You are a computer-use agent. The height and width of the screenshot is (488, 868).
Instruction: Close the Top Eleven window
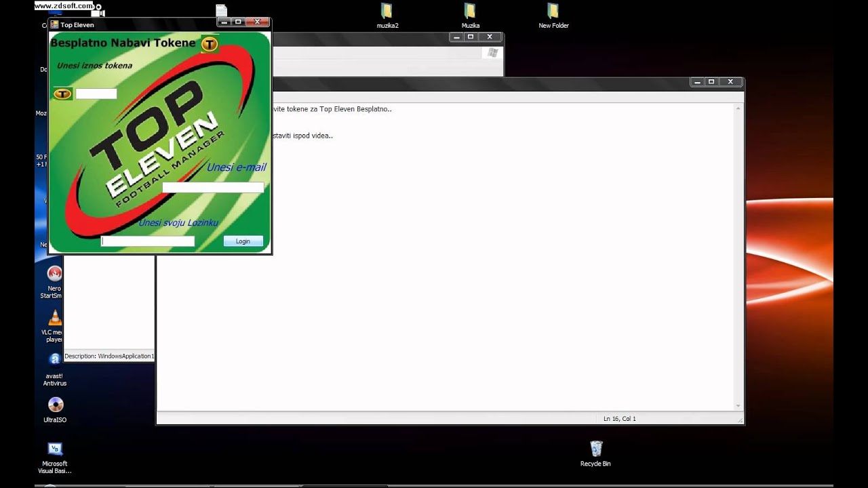pos(258,22)
